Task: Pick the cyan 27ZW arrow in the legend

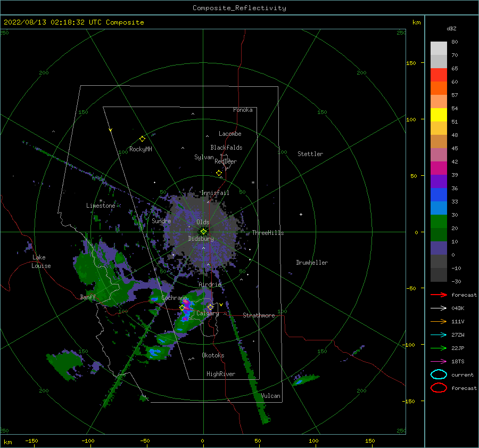Action: (439, 335)
